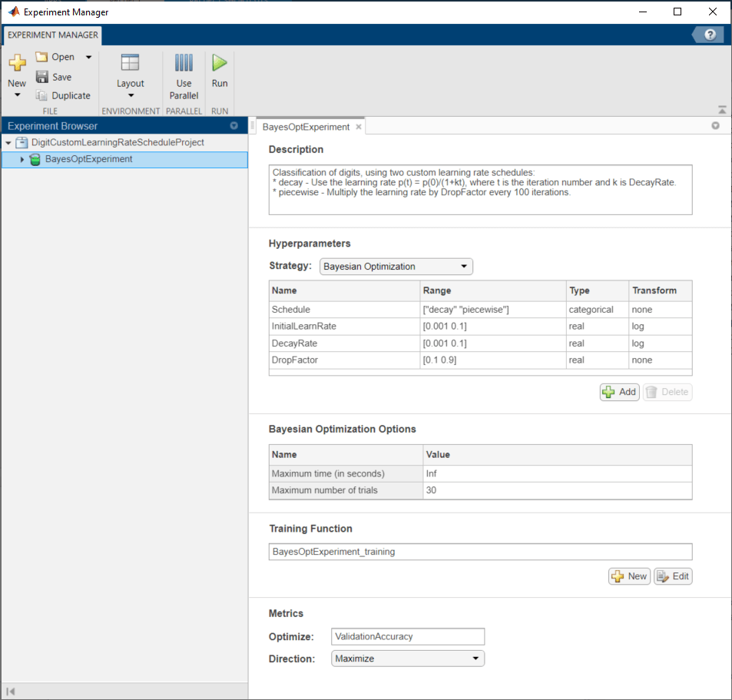Image resolution: width=732 pixels, height=700 pixels.
Task: Open the Direction Maximize dropdown
Action: pyautogui.click(x=408, y=659)
